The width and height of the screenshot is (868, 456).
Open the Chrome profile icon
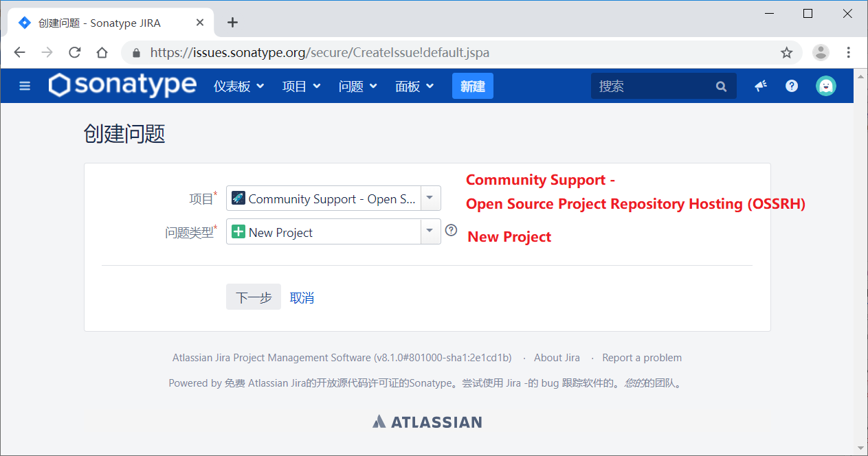click(821, 53)
